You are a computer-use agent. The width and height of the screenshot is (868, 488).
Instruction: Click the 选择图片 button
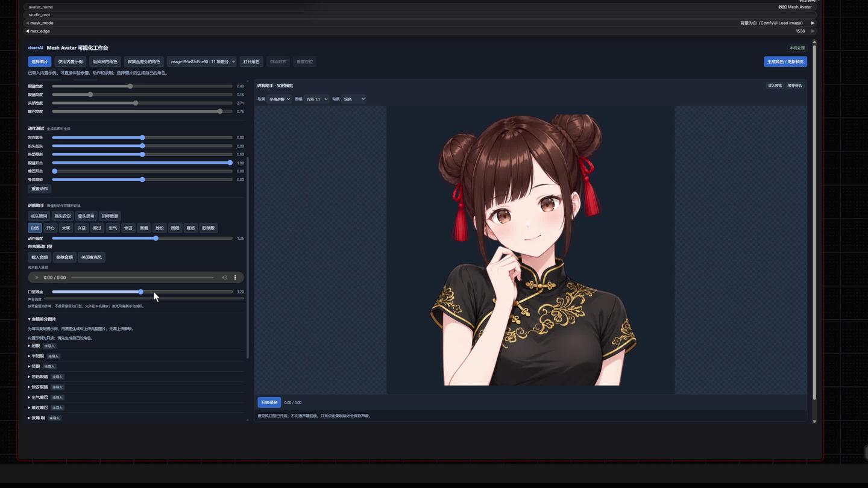40,61
